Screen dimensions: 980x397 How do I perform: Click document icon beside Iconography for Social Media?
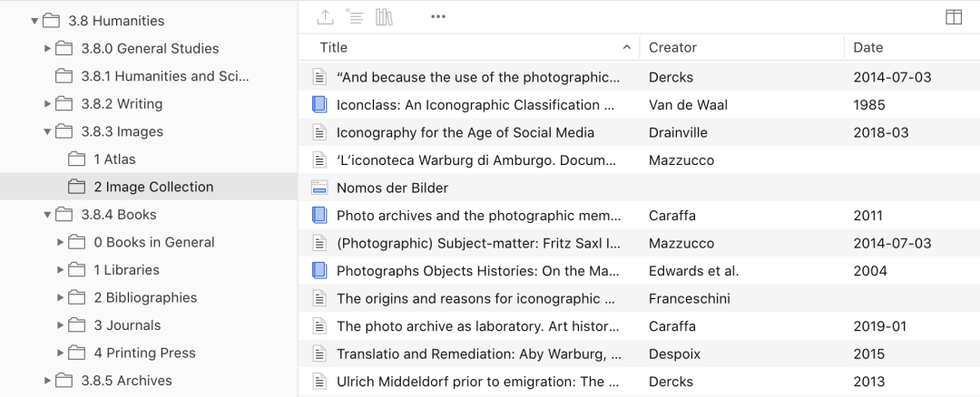tap(318, 132)
